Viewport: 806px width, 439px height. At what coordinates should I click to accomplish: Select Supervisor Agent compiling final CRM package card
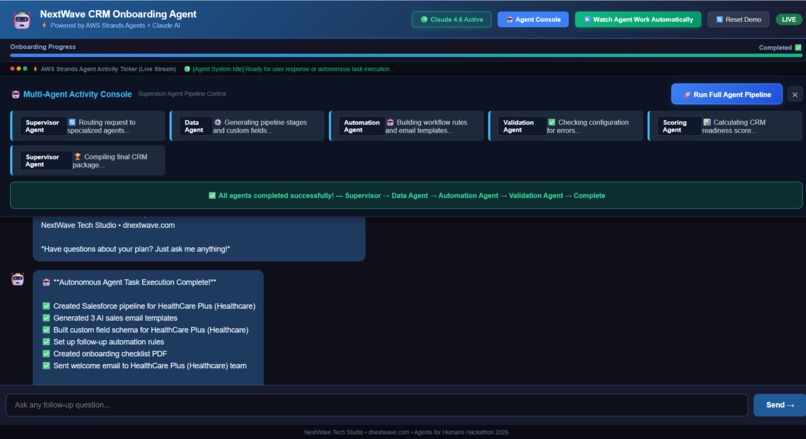88,160
